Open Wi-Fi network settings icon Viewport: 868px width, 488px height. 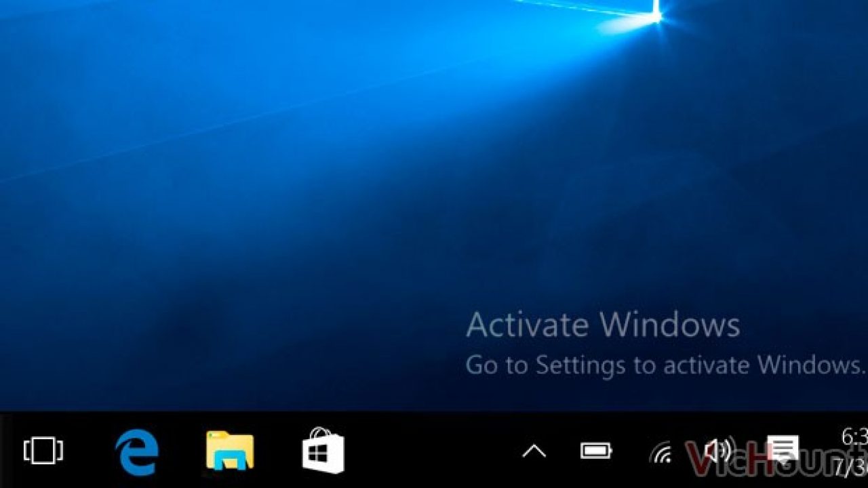[x=661, y=452]
